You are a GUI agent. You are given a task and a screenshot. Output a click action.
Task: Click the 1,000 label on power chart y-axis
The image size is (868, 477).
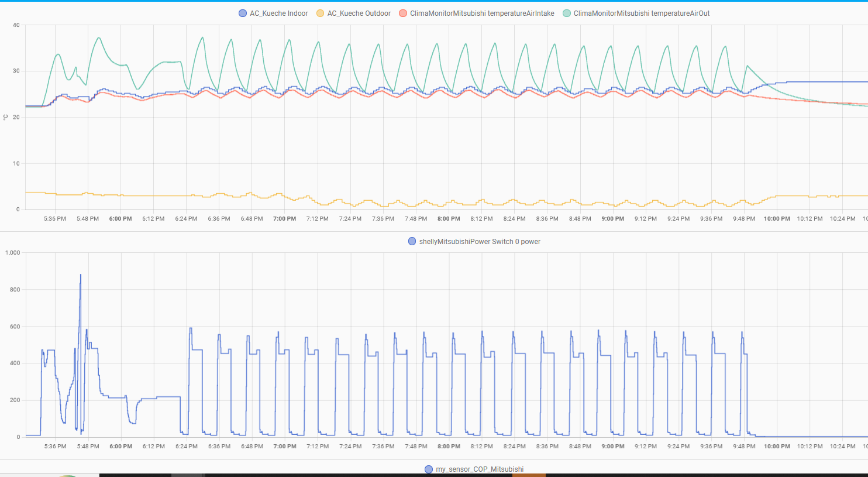pos(13,253)
